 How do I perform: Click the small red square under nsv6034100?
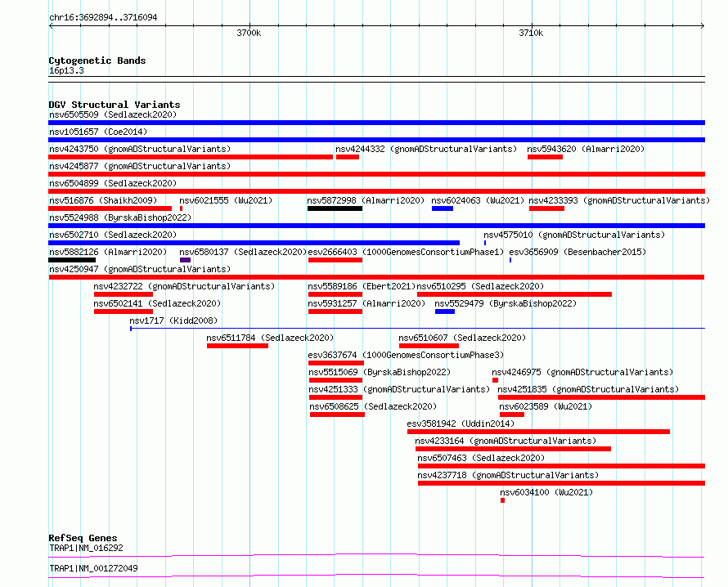pyautogui.click(x=502, y=500)
